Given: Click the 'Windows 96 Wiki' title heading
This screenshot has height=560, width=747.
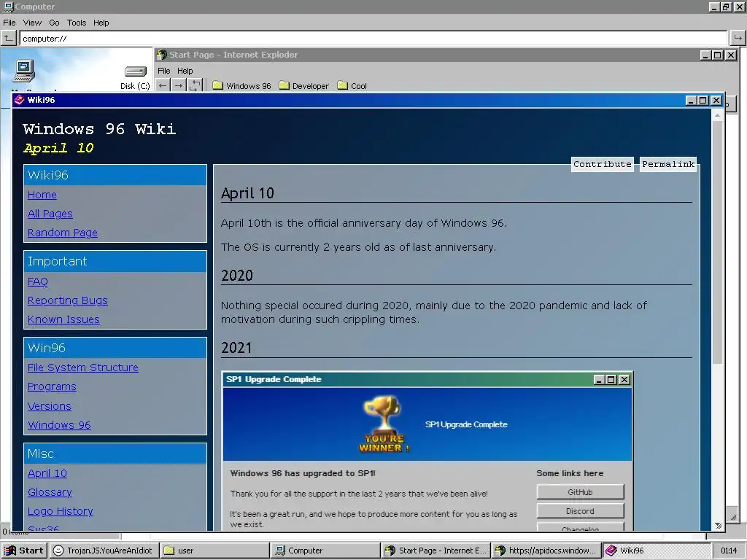Looking at the screenshot, I should tap(99, 129).
